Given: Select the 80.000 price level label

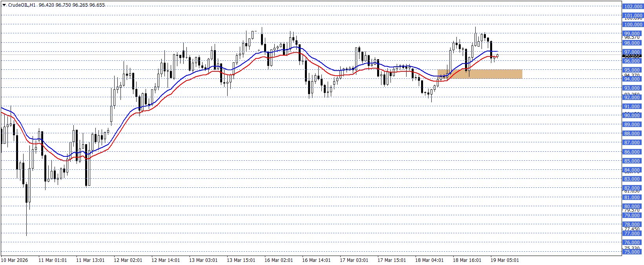Looking at the screenshot, I should [x=633, y=207].
